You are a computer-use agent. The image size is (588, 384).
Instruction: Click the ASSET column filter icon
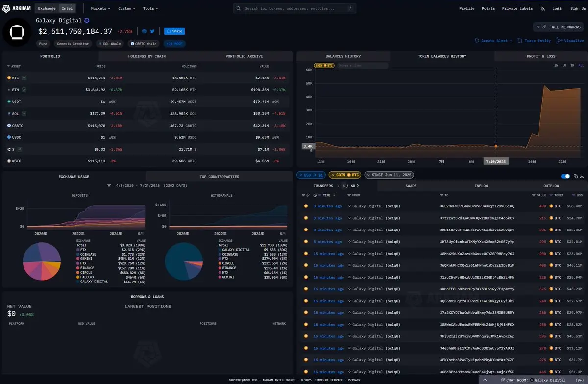8,66
